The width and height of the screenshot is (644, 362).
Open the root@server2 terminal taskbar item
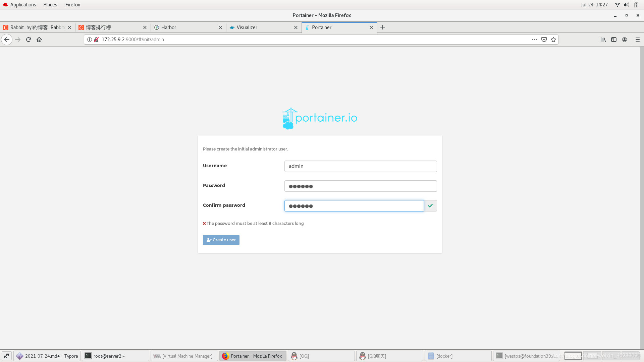[x=116, y=356]
